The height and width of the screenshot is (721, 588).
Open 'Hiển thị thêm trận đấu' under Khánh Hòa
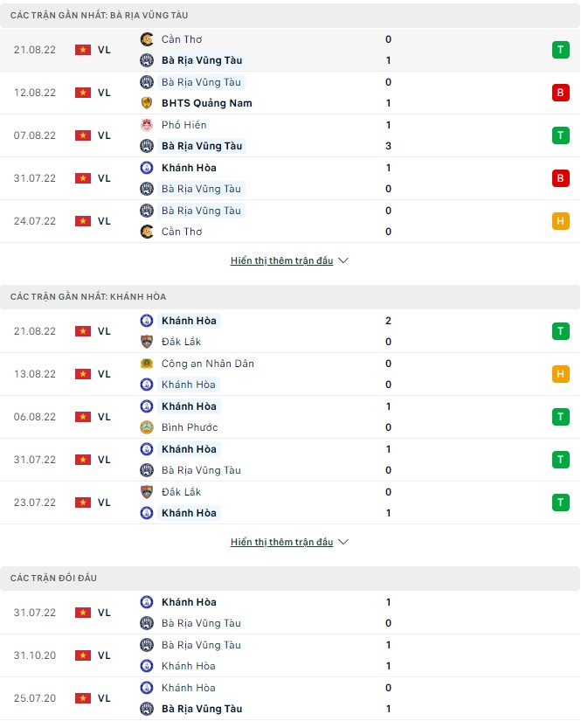pos(281,542)
